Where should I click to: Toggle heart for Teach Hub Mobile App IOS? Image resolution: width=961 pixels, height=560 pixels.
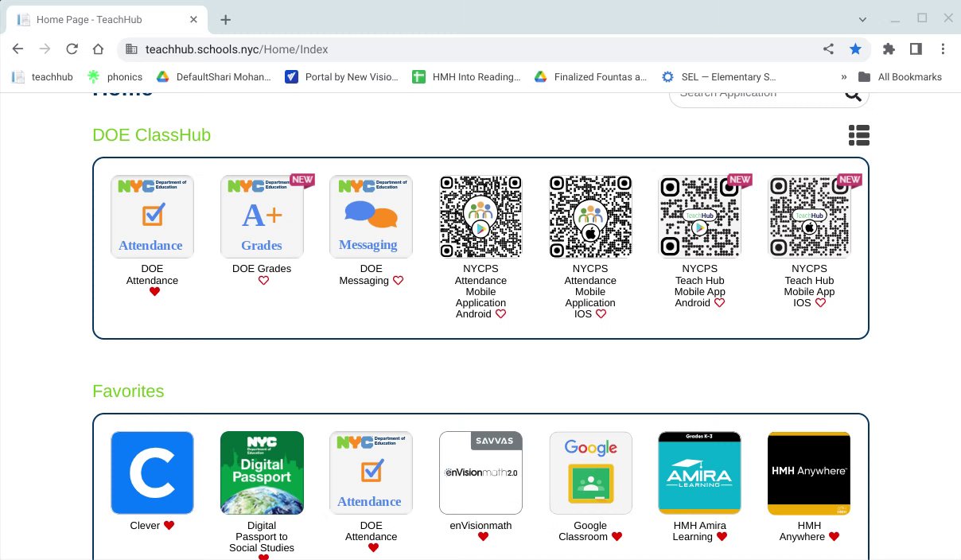tap(820, 303)
